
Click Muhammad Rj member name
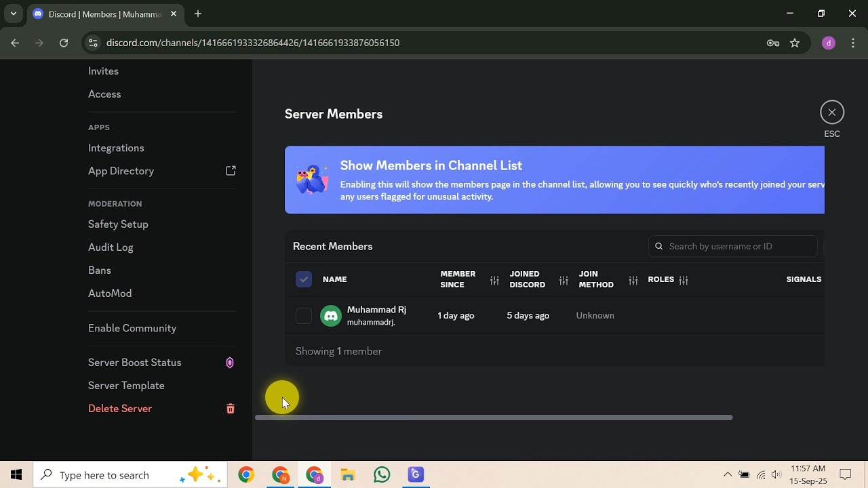click(376, 310)
